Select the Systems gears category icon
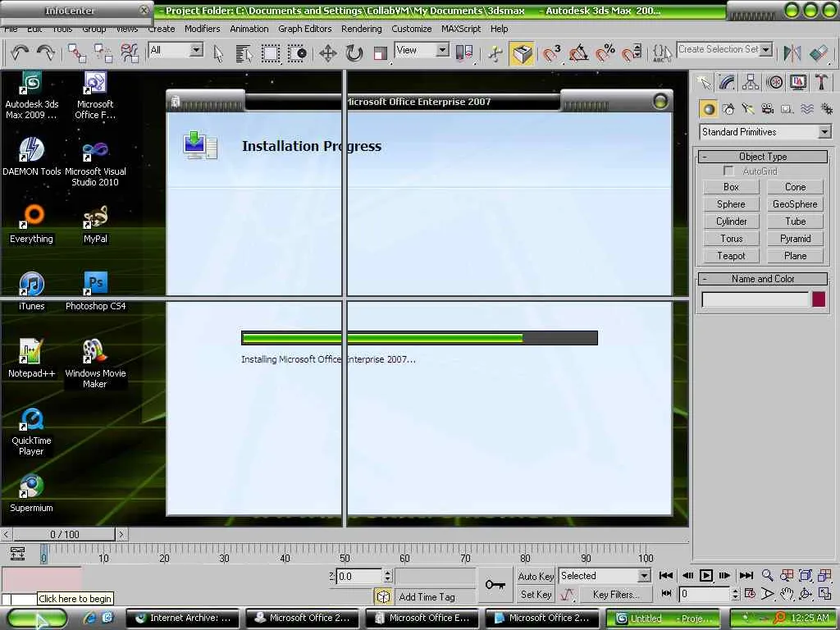The width and height of the screenshot is (840, 630). 827,109
